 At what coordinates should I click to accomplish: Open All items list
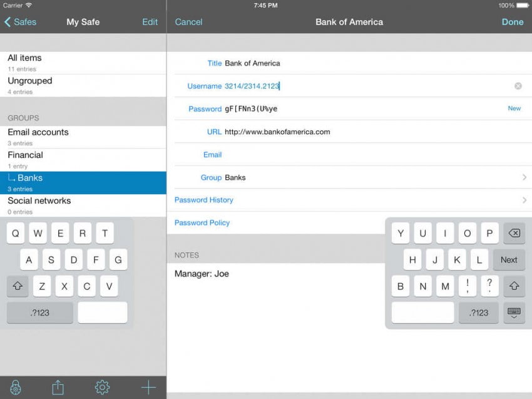pyautogui.click(x=83, y=63)
